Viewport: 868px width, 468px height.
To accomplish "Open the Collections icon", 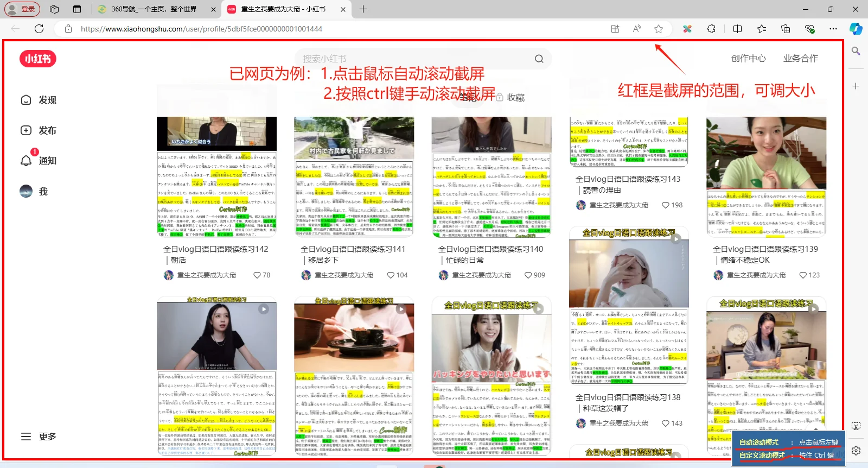I will (x=786, y=29).
